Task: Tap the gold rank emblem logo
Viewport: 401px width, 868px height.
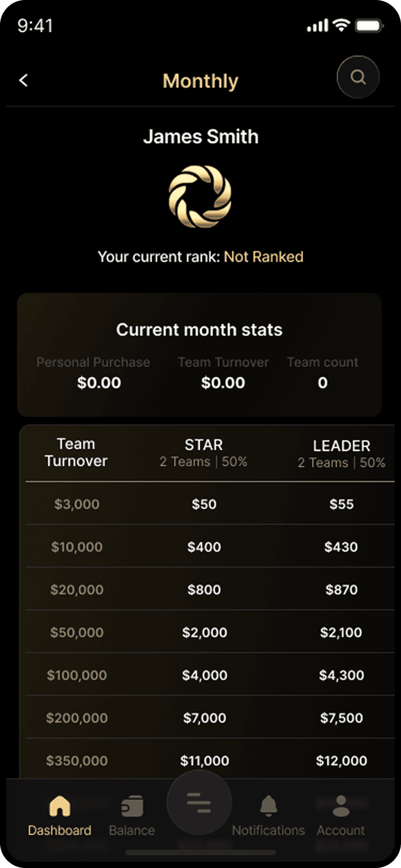Action: click(200, 197)
